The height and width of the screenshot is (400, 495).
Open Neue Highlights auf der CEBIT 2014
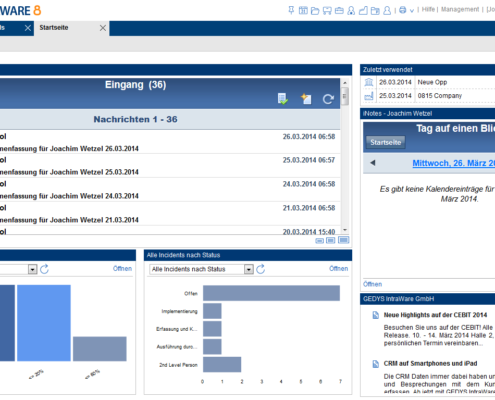(x=435, y=315)
